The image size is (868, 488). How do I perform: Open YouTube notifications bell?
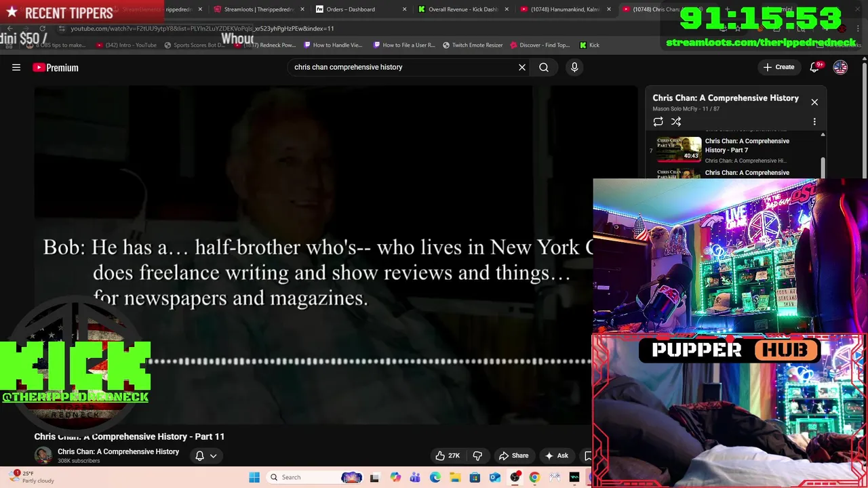(814, 67)
